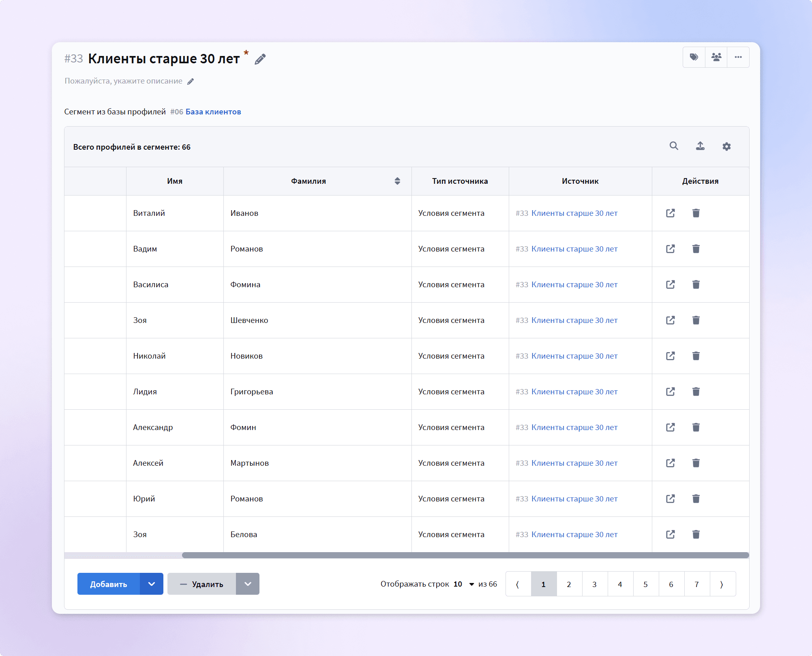The height and width of the screenshot is (656, 812).
Task: Click the Тип источника column header
Action: (x=460, y=181)
